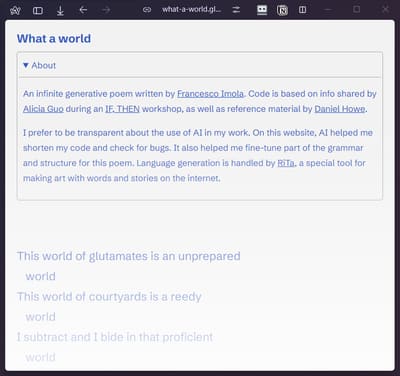Open the downloads arrow icon
The image size is (400, 376).
click(60, 10)
